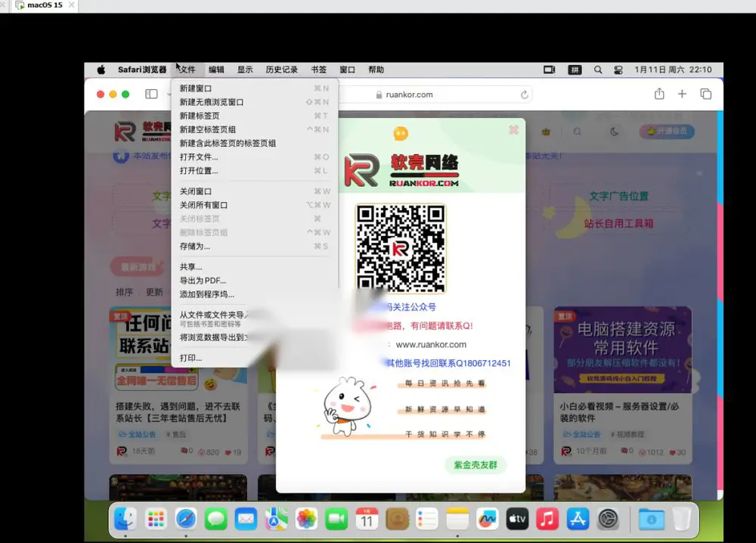Open Apple TV from the Dock
This screenshot has height=543, width=756.
517,520
